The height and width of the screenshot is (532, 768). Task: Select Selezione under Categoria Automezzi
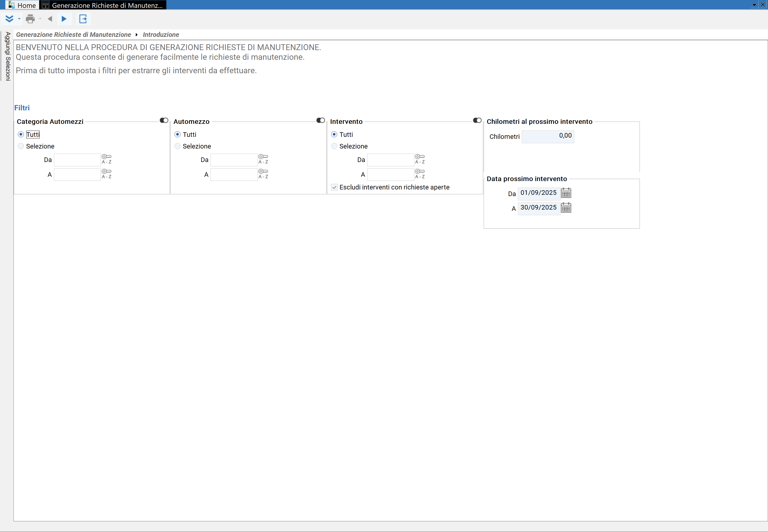pyautogui.click(x=36, y=146)
